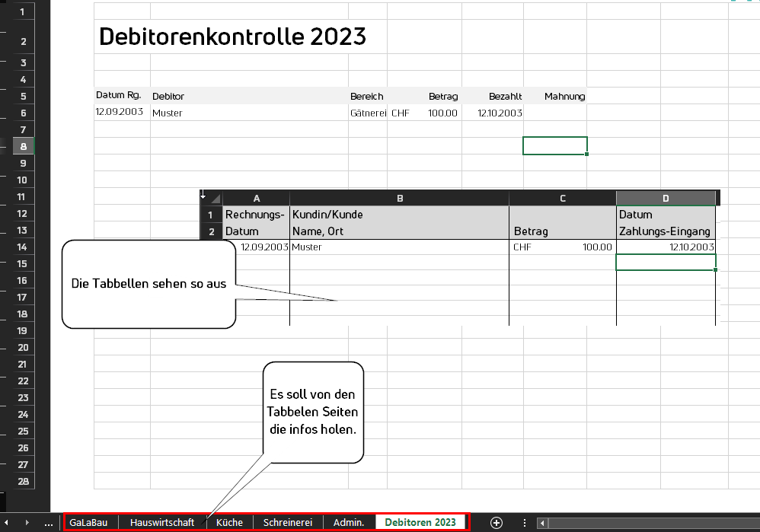Open the hidden sheets ellipsis list
This screenshot has height=532, width=760.
(49, 524)
